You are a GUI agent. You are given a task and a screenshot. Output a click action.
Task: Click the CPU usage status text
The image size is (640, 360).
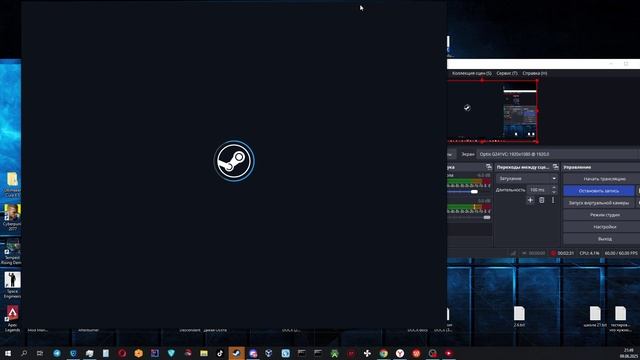click(589, 253)
